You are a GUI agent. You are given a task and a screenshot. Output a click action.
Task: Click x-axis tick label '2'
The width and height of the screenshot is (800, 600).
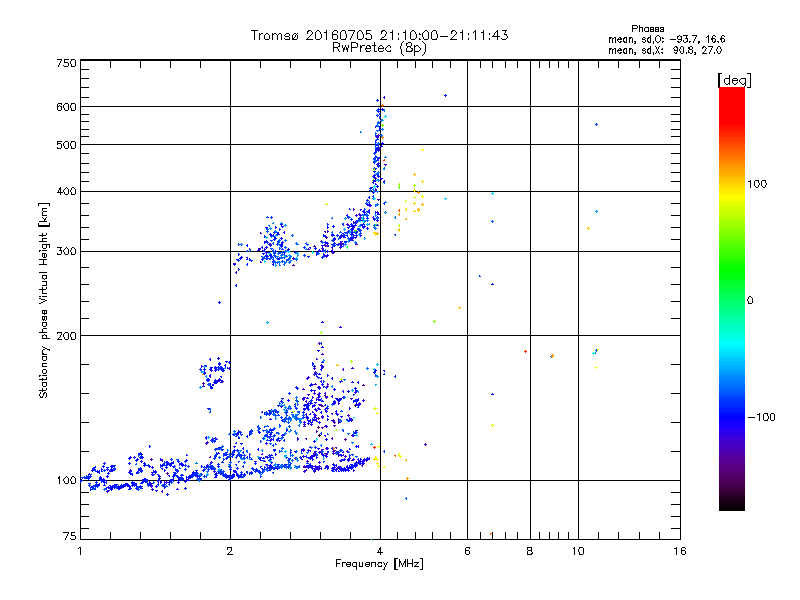(x=230, y=551)
